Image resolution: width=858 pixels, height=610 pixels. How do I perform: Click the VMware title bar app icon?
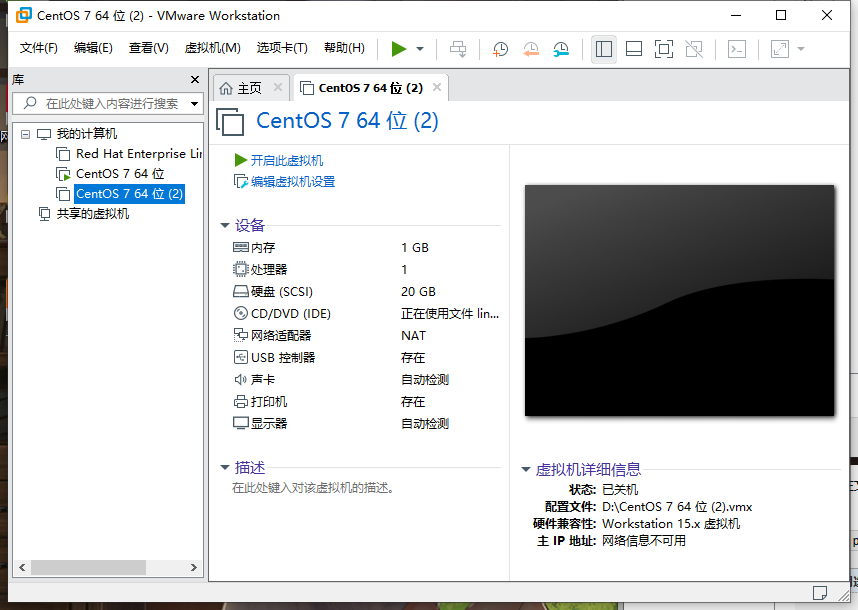[24, 15]
